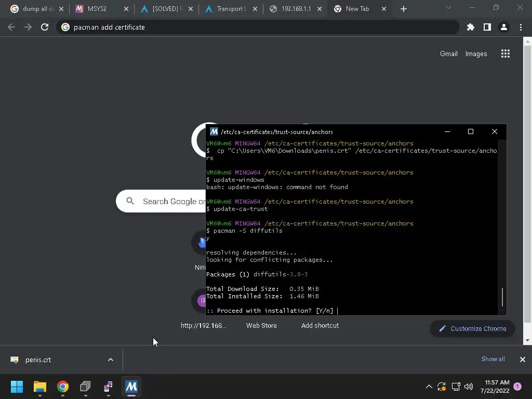
Task: Open the Chrome extensions puzzle icon
Action: [x=470, y=27]
